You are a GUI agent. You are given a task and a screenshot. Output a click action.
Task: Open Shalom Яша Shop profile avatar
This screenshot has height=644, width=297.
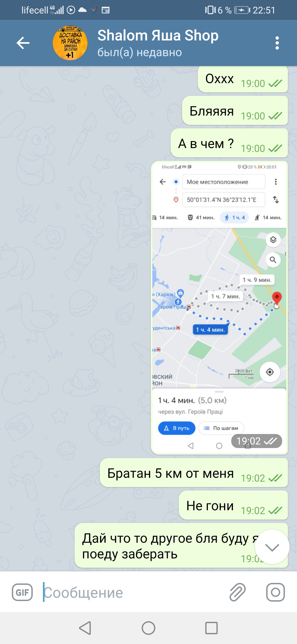[70, 43]
